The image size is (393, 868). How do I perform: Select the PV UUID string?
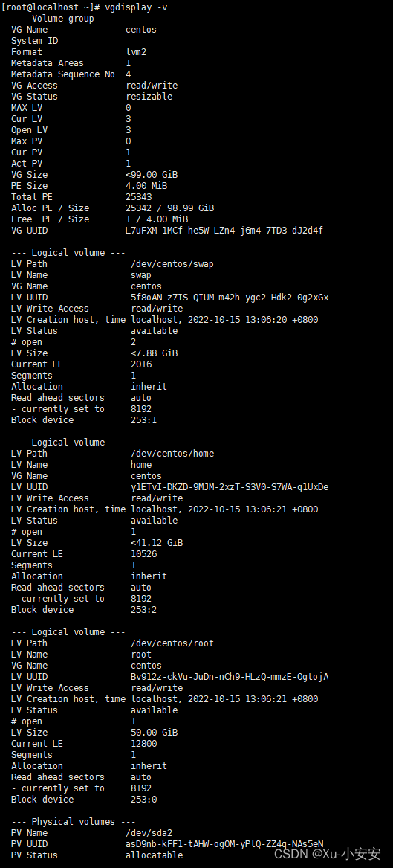(224, 844)
